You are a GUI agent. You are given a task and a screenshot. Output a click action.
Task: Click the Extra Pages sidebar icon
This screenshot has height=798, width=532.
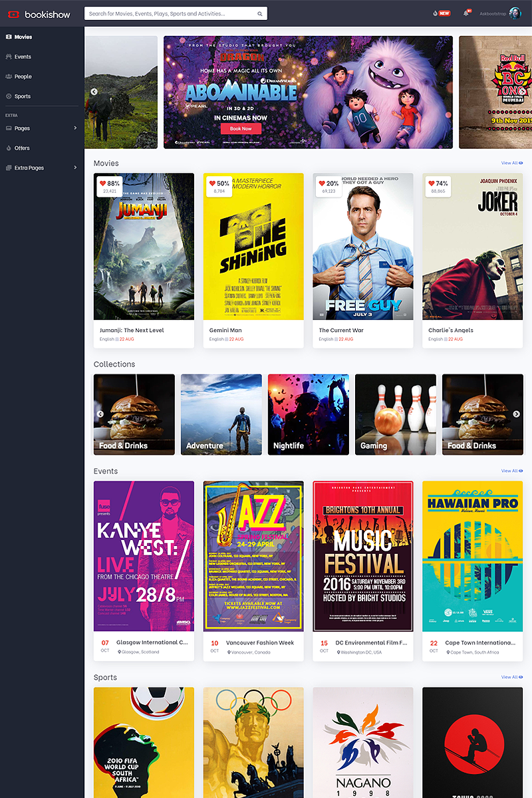tap(9, 168)
